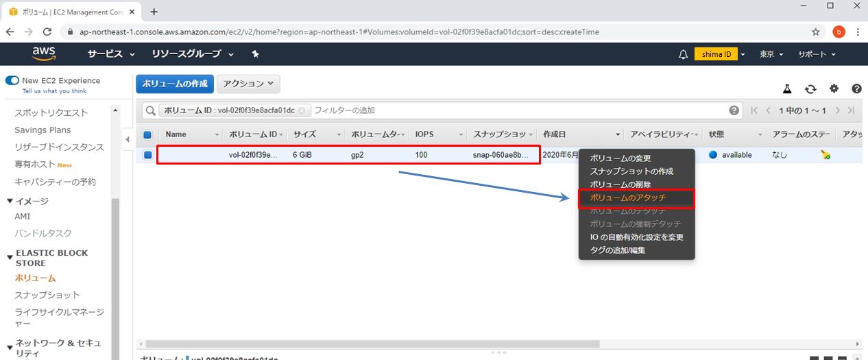Toggle New EC2 Experience switch

(12, 80)
